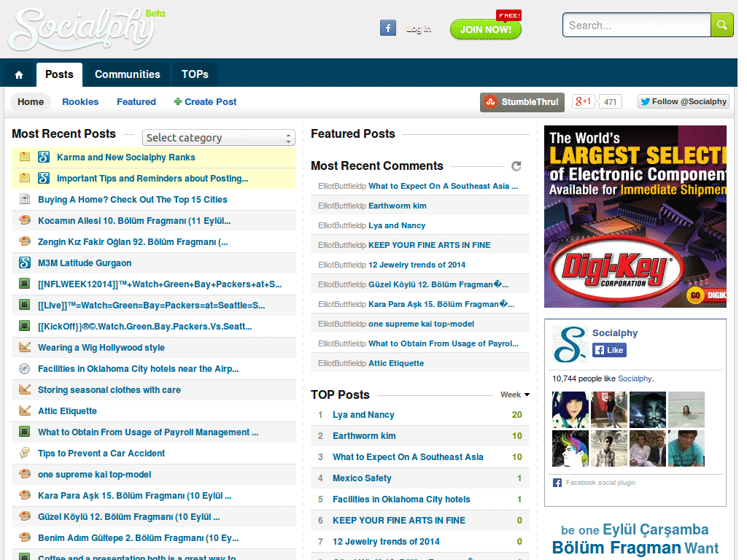Switch to the Communities tab
The width and height of the screenshot is (747, 560).
click(128, 75)
